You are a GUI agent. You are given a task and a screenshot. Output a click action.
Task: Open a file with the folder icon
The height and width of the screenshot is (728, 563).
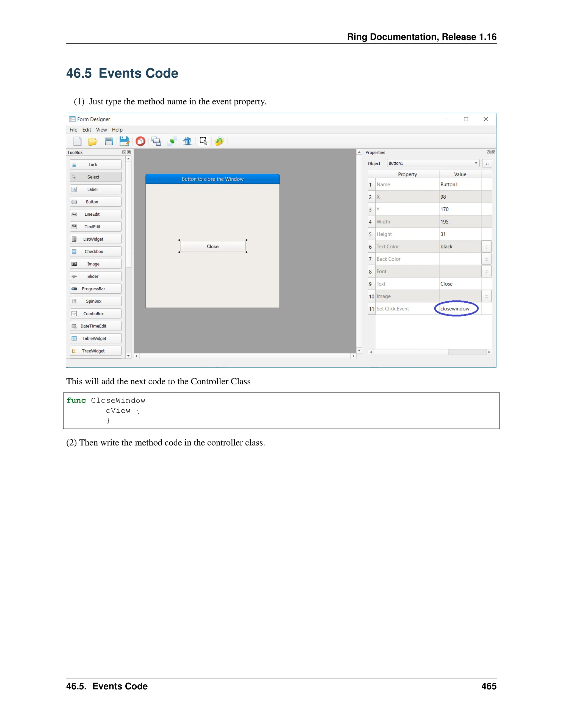(x=92, y=142)
